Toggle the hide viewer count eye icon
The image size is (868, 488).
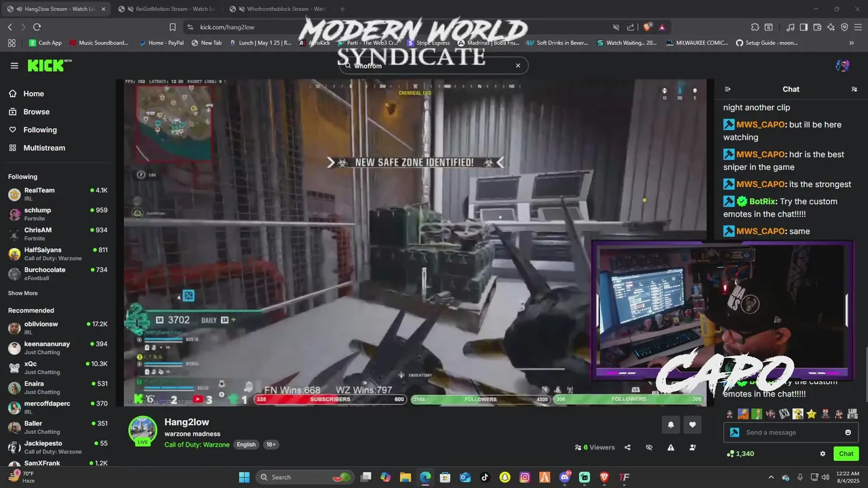[x=649, y=447]
